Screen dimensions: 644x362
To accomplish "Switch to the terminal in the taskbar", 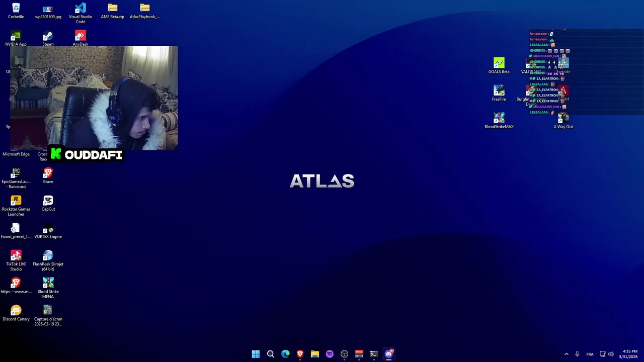I will tap(374, 354).
